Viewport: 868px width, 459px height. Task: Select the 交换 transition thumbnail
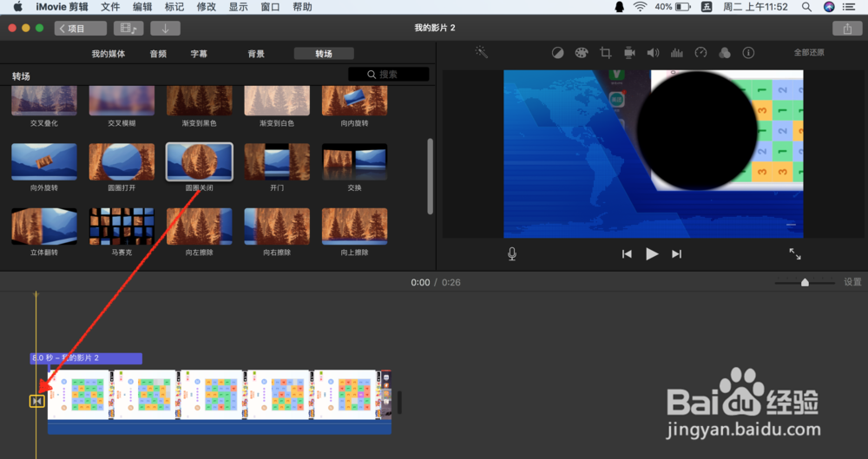point(355,161)
